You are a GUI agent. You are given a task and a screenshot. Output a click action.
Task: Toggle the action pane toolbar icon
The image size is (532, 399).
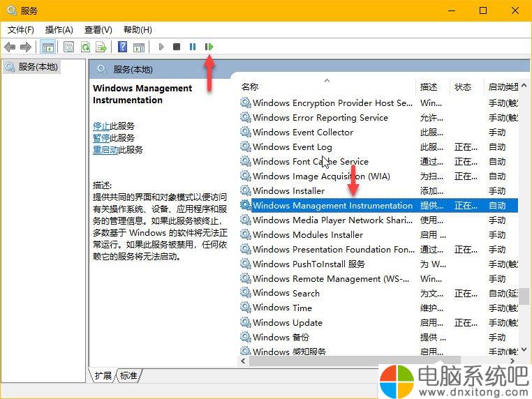139,47
